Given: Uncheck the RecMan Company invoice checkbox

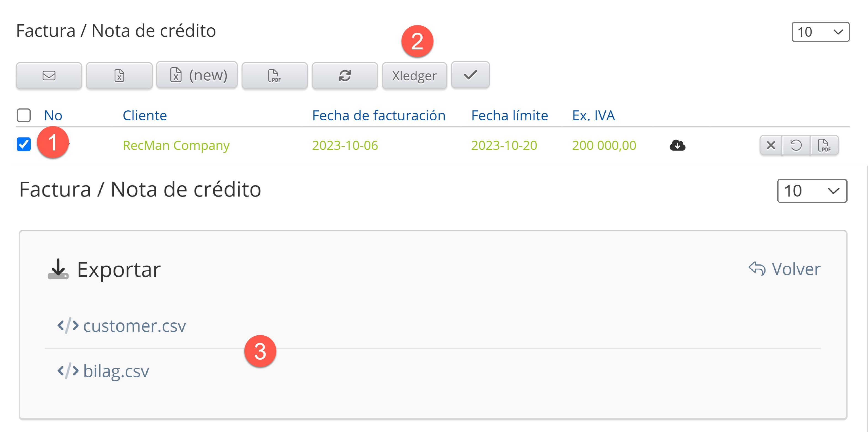Looking at the screenshot, I should pyautogui.click(x=24, y=144).
